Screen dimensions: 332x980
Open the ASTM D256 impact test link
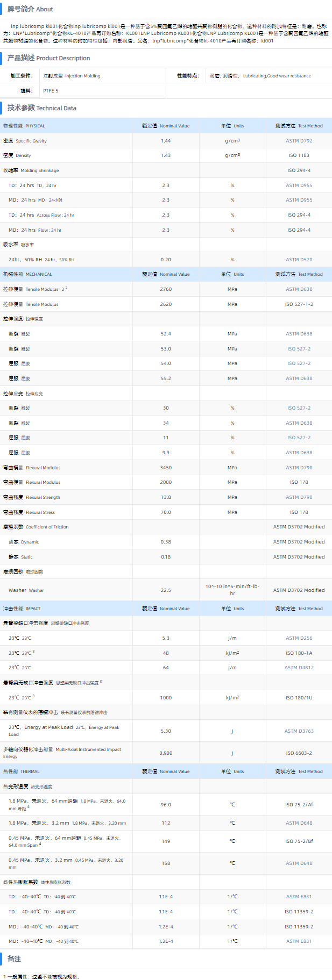coord(299,638)
